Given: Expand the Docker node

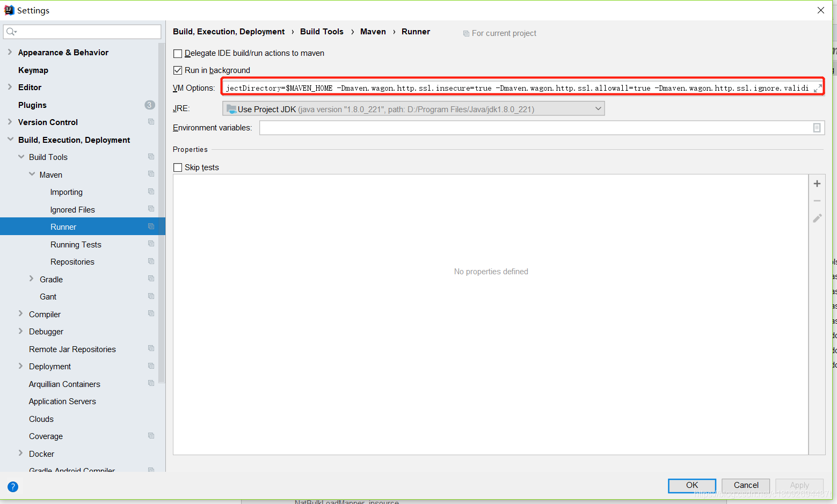Looking at the screenshot, I should coord(20,453).
